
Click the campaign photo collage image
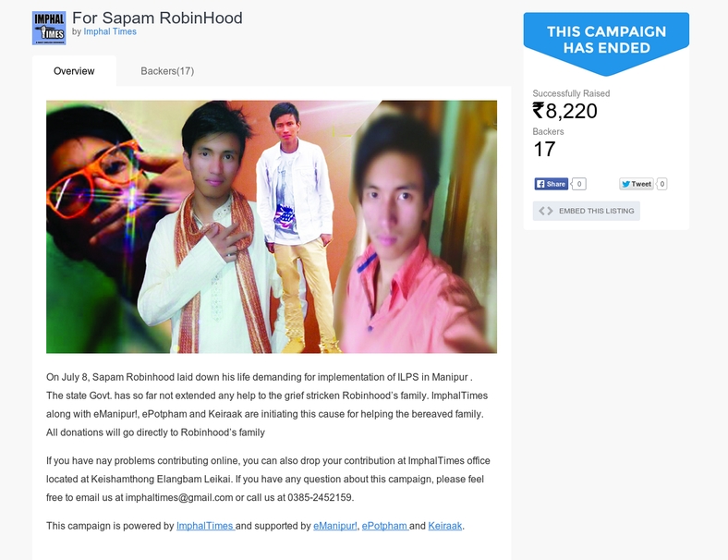[x=272, y=226]
